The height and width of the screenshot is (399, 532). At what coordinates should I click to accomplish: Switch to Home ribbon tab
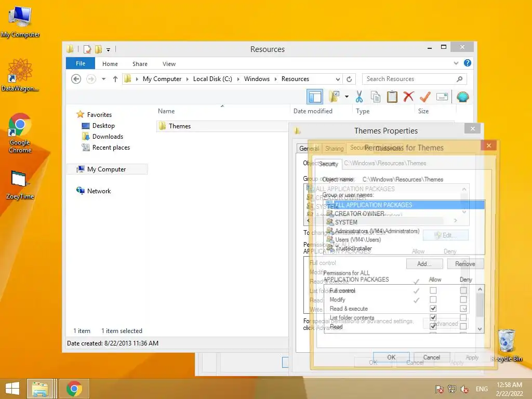tap(110, 64)
